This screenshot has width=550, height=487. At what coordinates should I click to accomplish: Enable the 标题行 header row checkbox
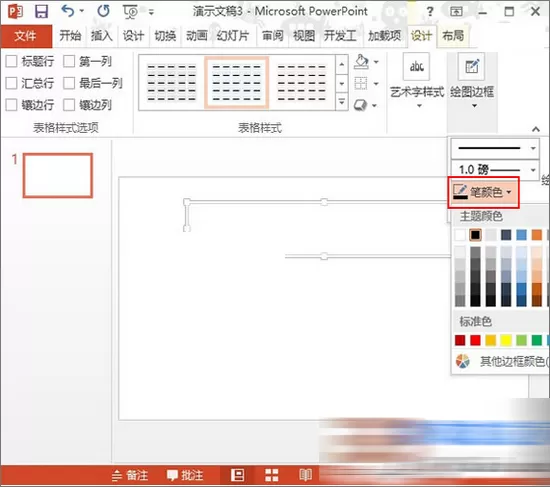click(11, 61)
